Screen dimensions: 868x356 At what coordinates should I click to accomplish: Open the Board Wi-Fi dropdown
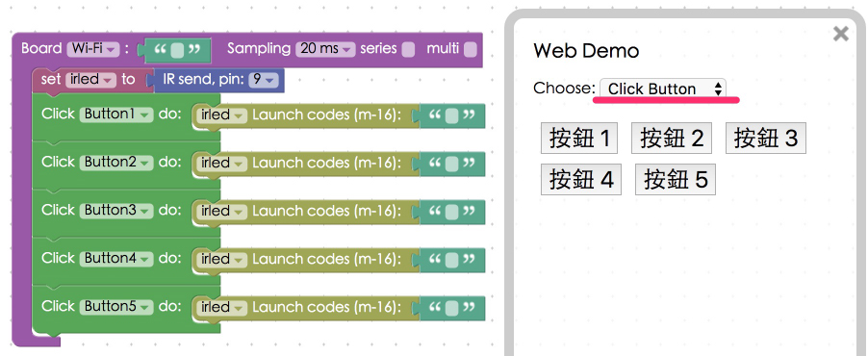coord(93,49)
